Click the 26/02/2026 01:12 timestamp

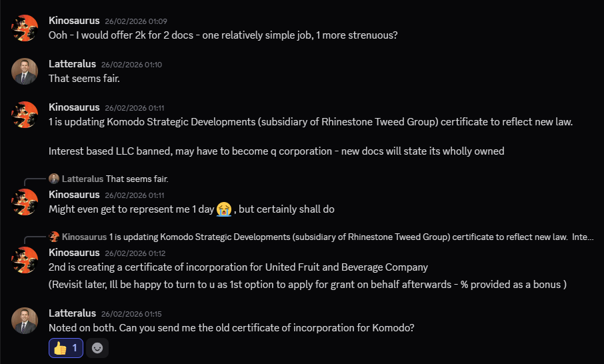click(x=135, y=253)
